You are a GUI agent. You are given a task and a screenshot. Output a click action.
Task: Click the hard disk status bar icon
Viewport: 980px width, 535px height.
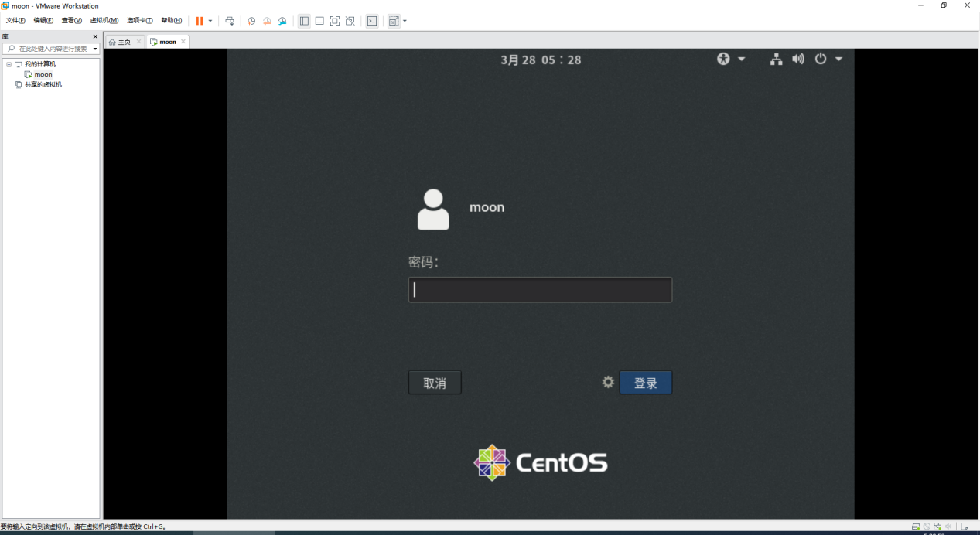point(916,526)
